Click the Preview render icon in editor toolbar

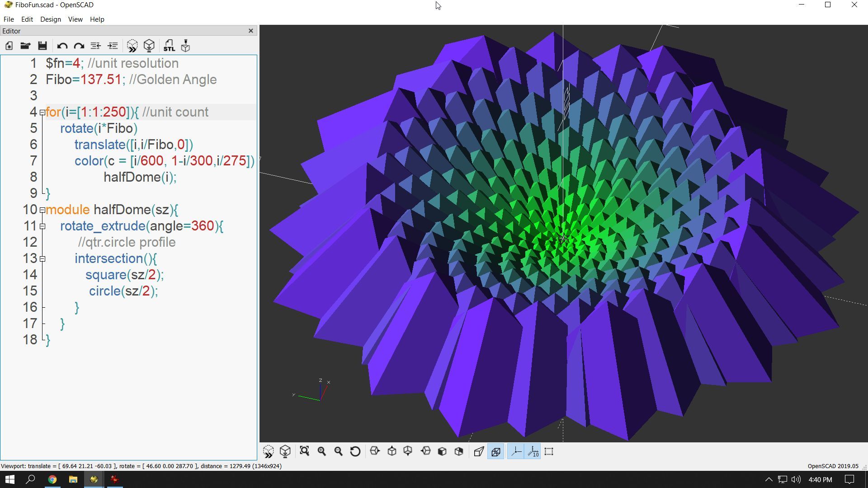coord(132,46)
